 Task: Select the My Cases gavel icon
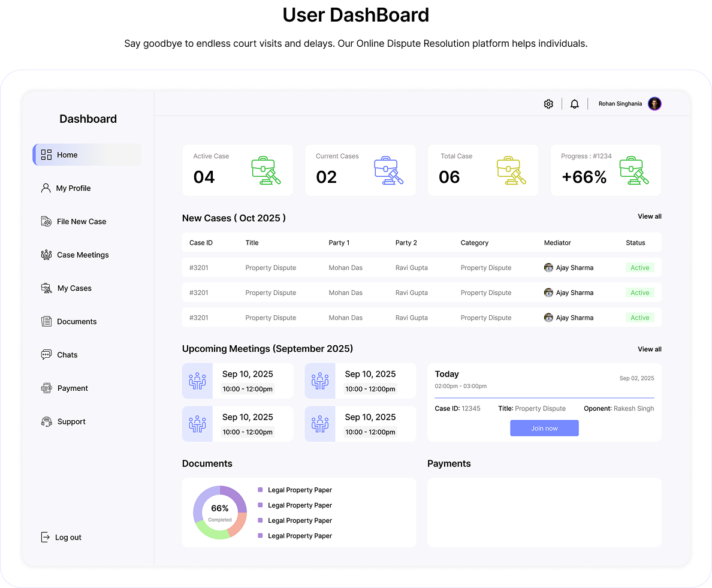pos(46,288)
